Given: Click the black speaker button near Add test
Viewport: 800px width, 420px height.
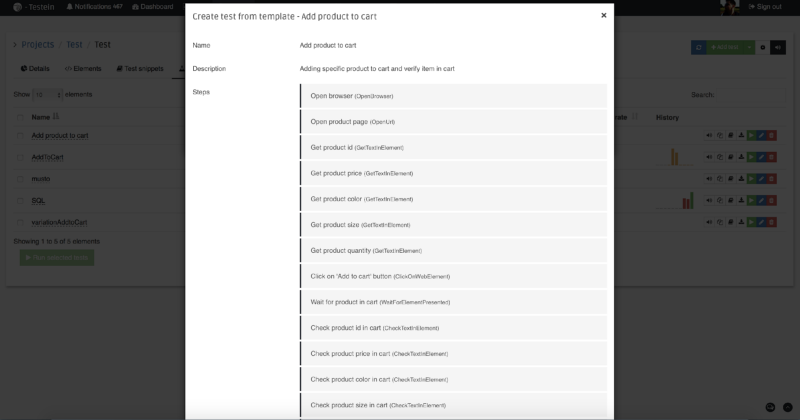Looking at the screenshot, I should (778, 47).
